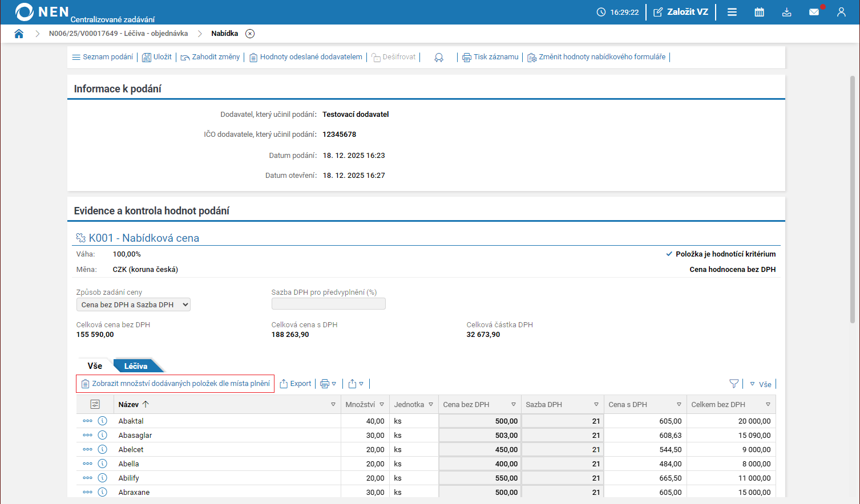
Task: Go to the home page icon
Action: coord(19,34)
